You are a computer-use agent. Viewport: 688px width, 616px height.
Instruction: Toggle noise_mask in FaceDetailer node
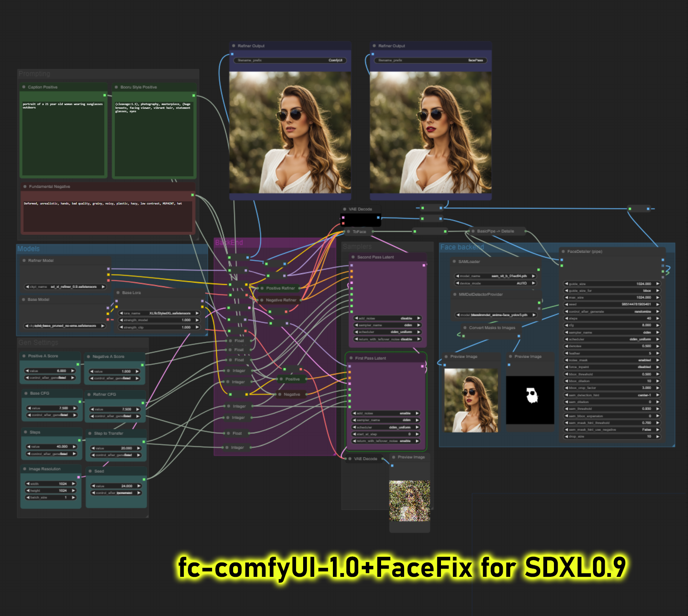pos(612,360)
